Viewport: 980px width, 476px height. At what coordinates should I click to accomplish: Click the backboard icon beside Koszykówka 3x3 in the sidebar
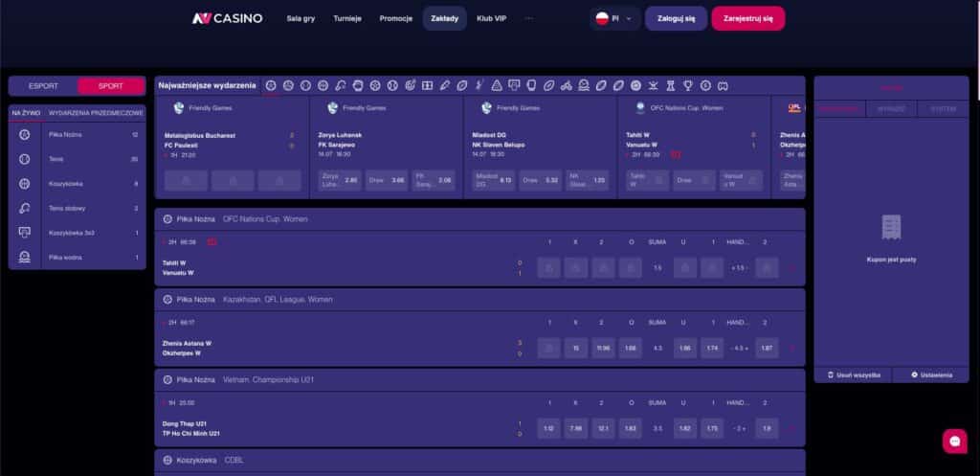tap(24, 233)
